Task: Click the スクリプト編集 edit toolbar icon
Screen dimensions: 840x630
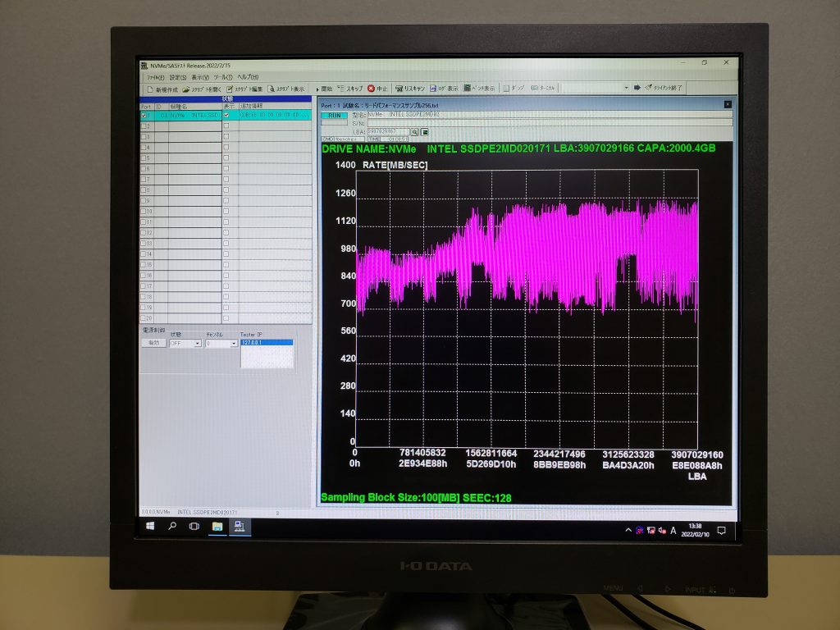Action: [x=230, y=89]
